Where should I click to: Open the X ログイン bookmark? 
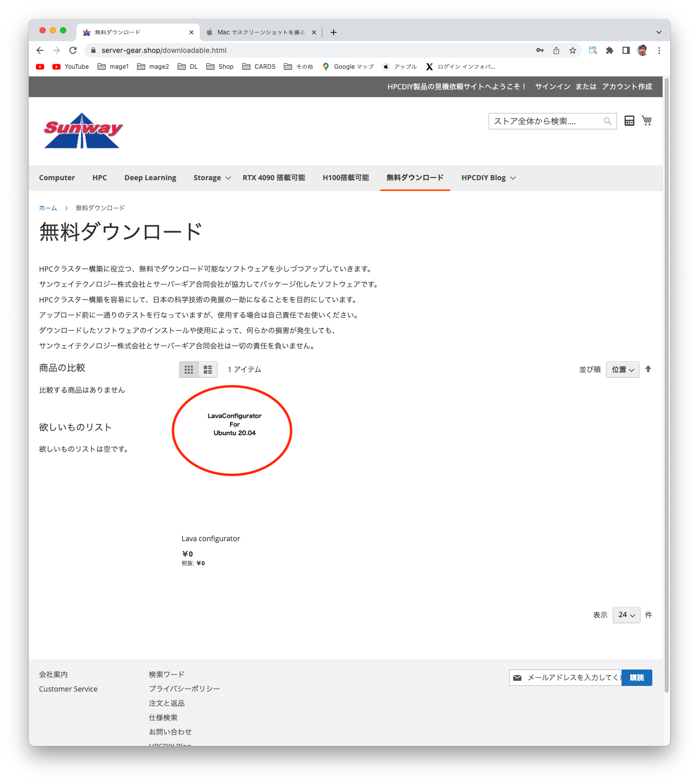pos(461,67)
